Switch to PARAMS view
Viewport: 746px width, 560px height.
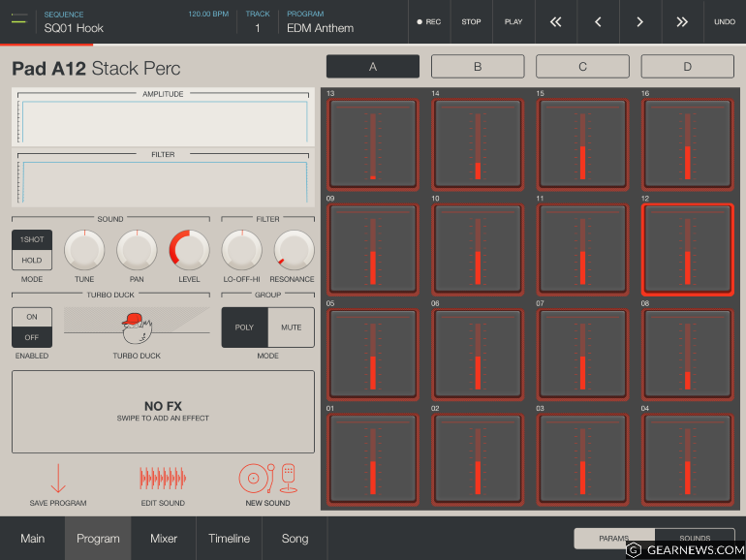[614, 538]
